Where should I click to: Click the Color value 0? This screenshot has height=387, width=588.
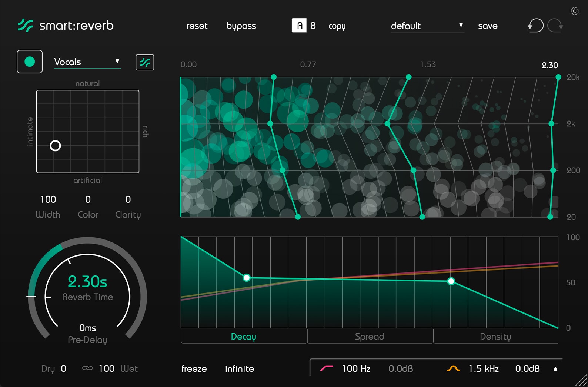coord(88,199)
